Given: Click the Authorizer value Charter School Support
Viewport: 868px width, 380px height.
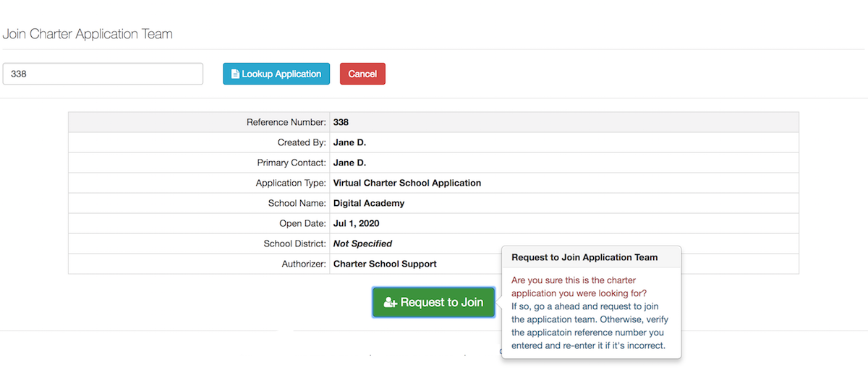Looking at the screenshot, I should click(x=385, y=264).
